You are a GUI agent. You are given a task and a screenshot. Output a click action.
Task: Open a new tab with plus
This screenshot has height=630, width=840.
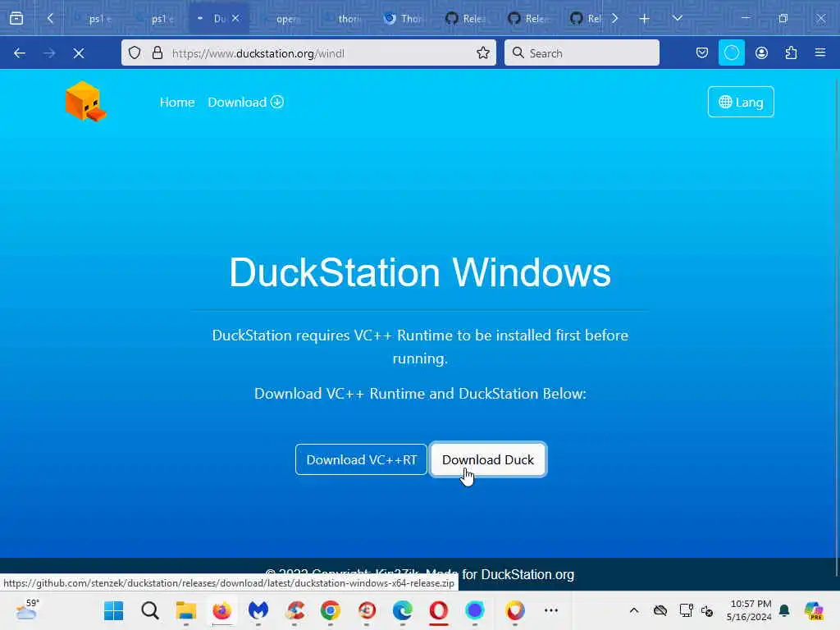pyautogui.click(x=644, y=19)
